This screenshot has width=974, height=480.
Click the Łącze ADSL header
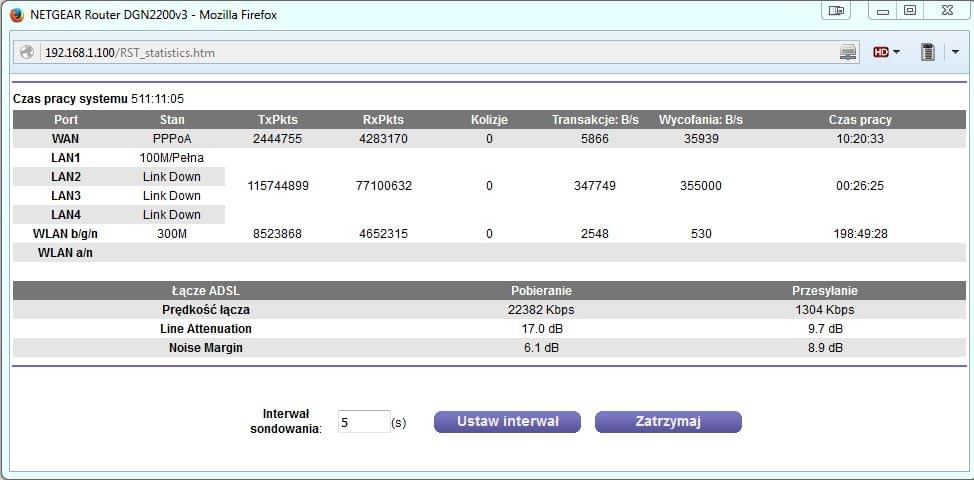pos(206,291)
